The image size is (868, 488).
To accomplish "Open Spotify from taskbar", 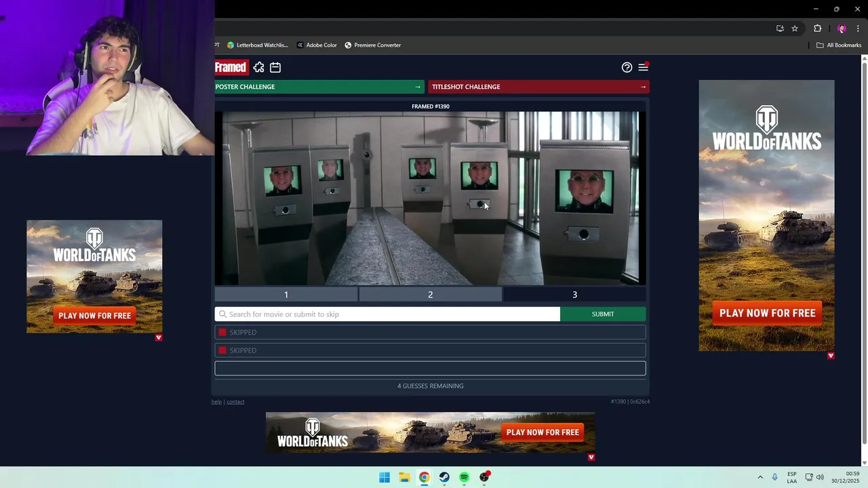I will [464, 477].
